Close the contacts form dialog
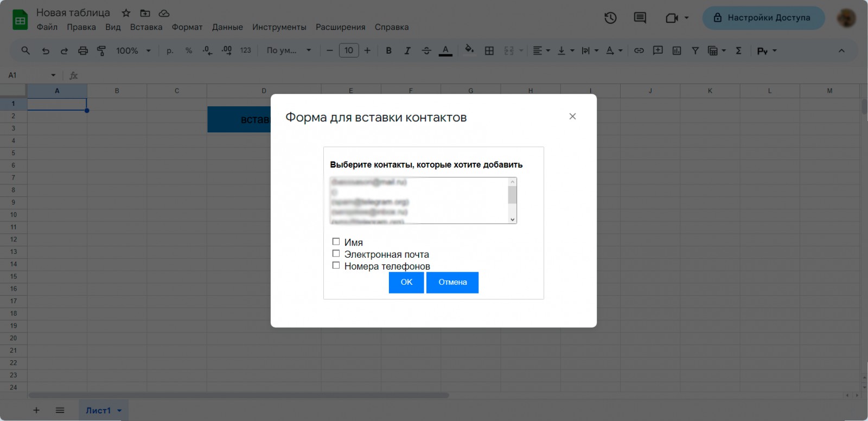The width and height of the screenshot is (868, 421). [572, 117]
